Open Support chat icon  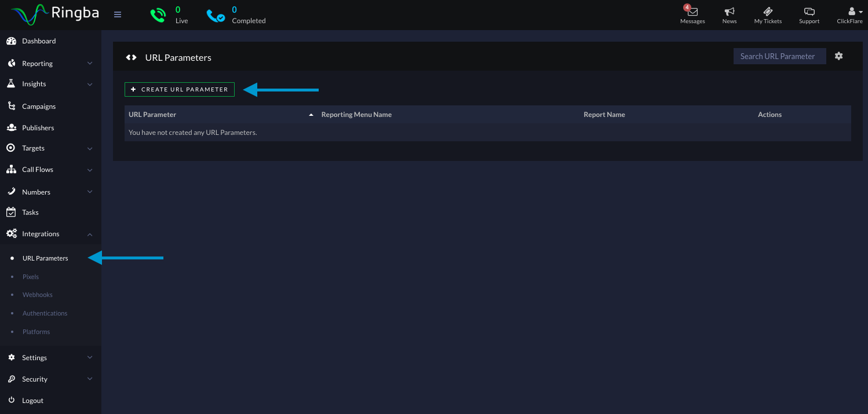pyautogui.click(x=809, y=11)
